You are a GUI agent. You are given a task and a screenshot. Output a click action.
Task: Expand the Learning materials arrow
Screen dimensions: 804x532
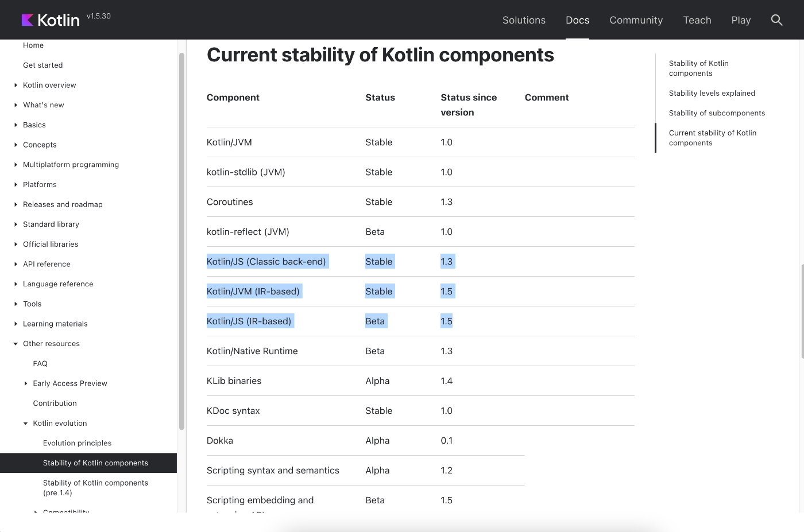point(16,324)
